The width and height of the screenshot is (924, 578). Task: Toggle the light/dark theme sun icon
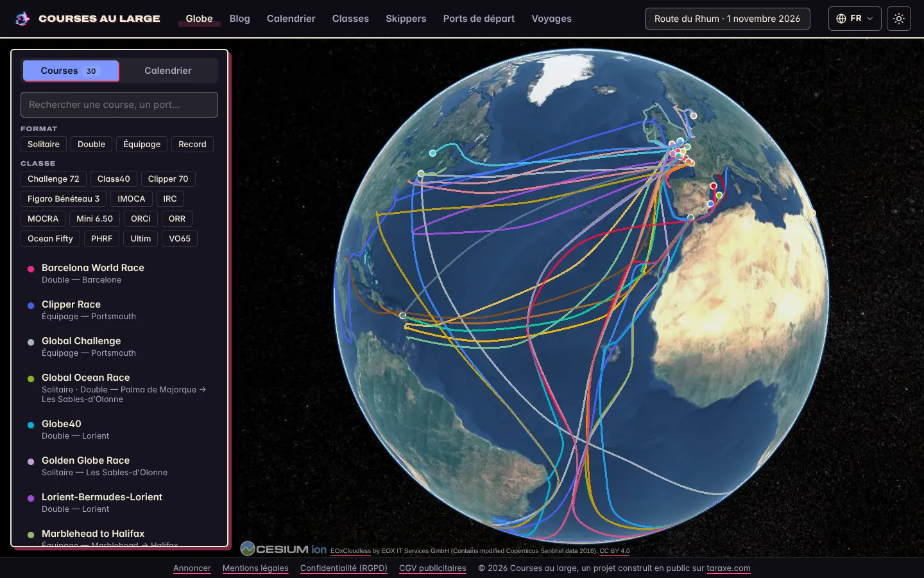pyautogui.click(x=899, y=19)
